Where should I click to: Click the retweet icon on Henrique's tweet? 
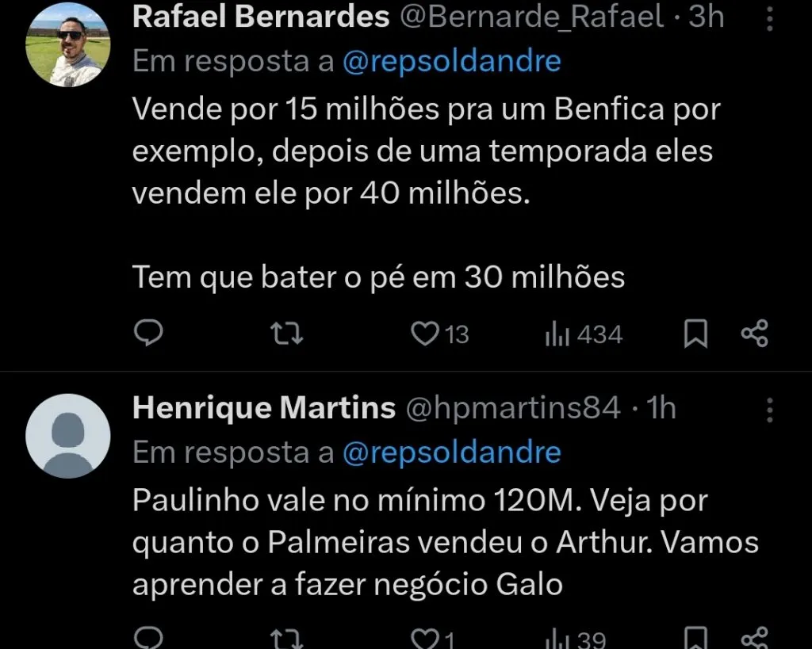click(286, 638)
